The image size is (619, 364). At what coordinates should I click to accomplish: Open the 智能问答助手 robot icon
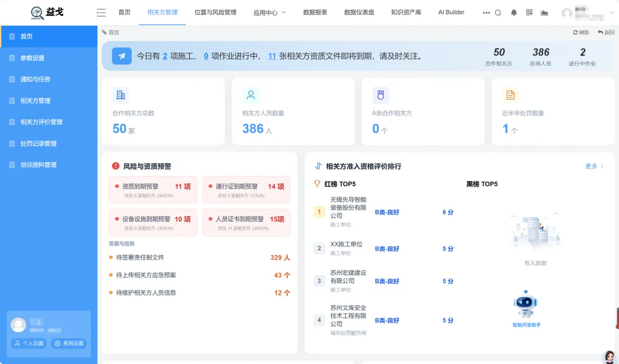tap(526, 304)
